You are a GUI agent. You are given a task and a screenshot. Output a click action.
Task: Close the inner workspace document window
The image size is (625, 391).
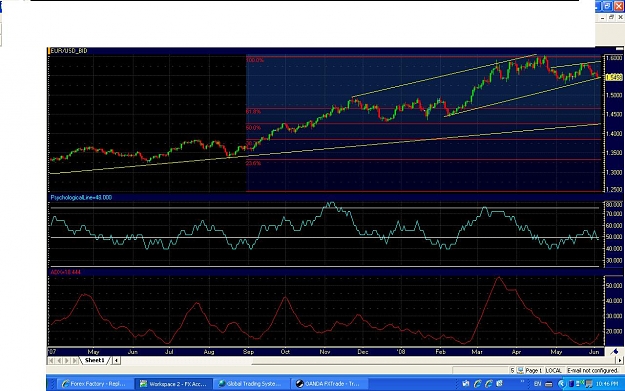coord(620,18)
